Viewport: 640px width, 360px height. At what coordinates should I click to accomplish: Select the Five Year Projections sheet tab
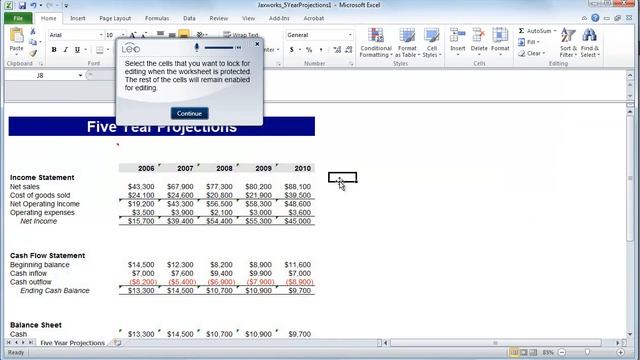(x=72, y=343)
